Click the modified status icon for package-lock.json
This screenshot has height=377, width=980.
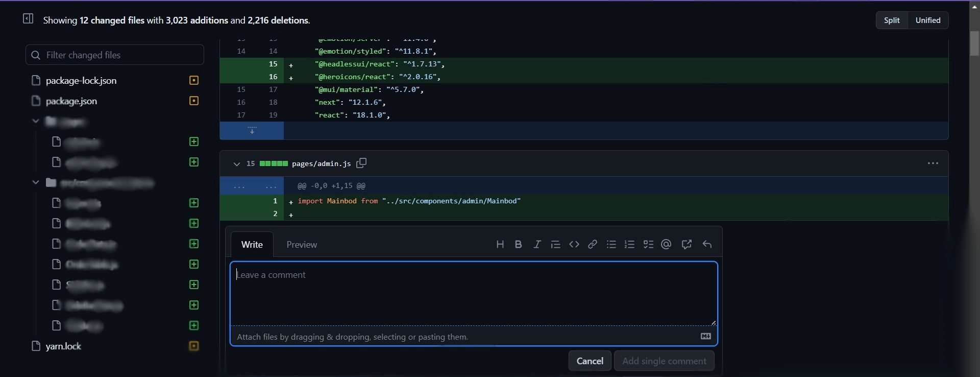point(194,81)
